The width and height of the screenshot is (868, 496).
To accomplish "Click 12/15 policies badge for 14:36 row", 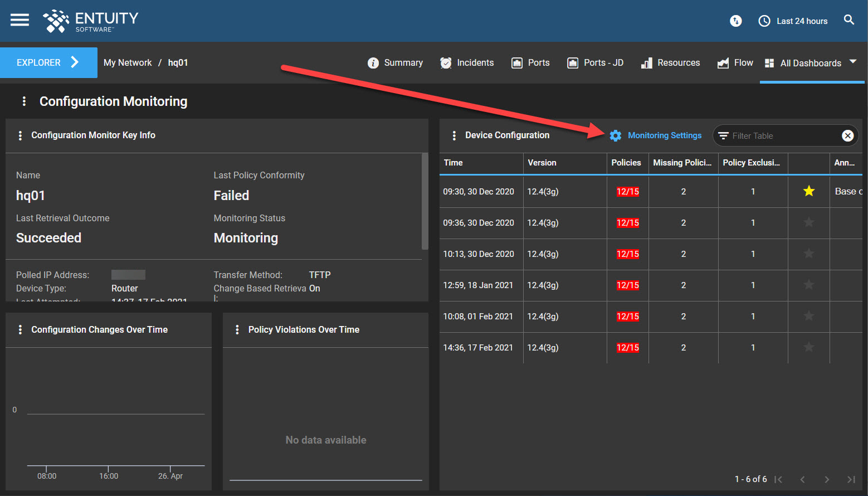I will pos(628,348).
